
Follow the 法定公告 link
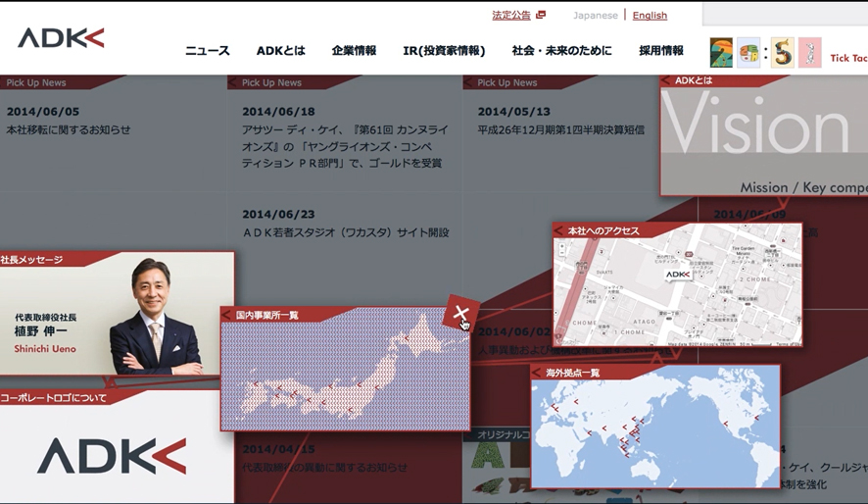(x=511, y=15)
